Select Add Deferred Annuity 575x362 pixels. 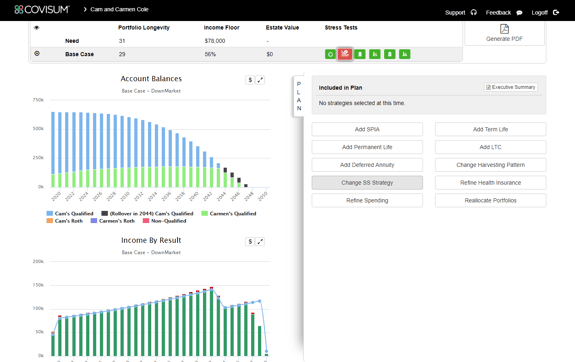tap(367, 165)
